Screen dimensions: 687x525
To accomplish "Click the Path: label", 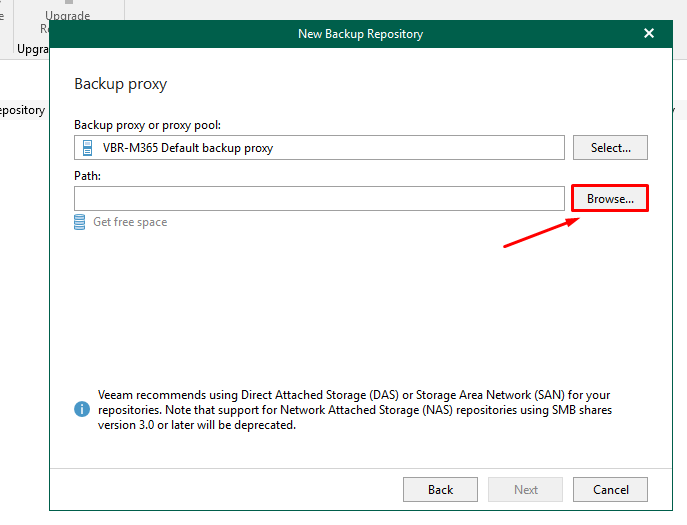I will [88, 176].
